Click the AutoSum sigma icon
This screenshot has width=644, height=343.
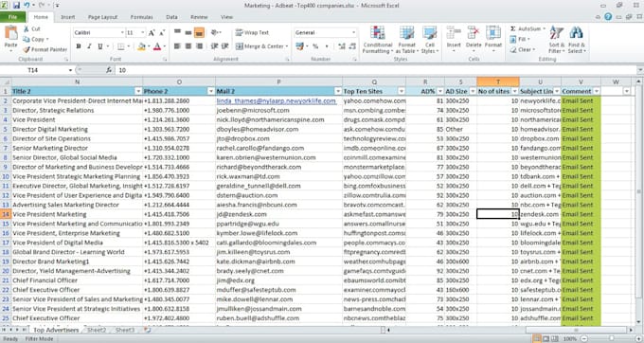(513, 28)
